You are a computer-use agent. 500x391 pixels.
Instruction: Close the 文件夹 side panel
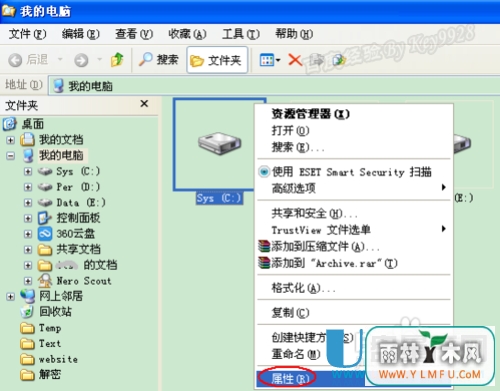coord(144,104)
